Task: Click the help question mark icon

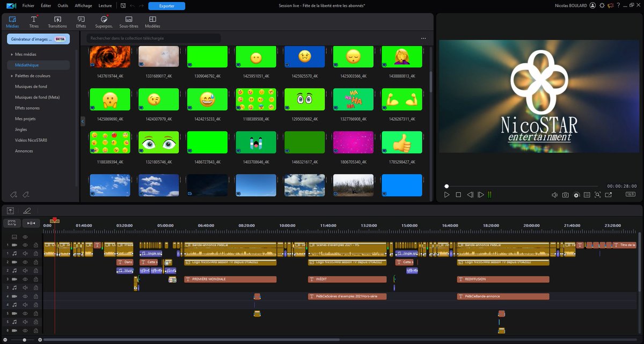Action: click(618, 5)
